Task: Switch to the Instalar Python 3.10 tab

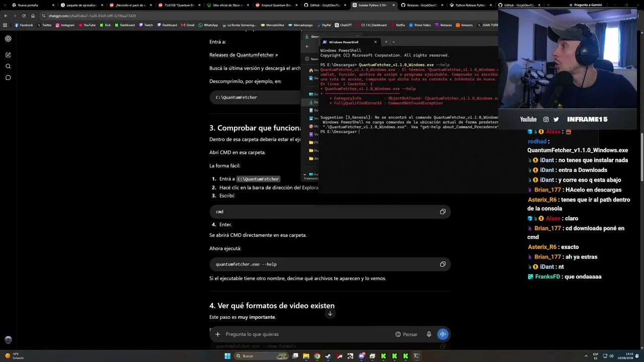Action: (x=373, y=5)
